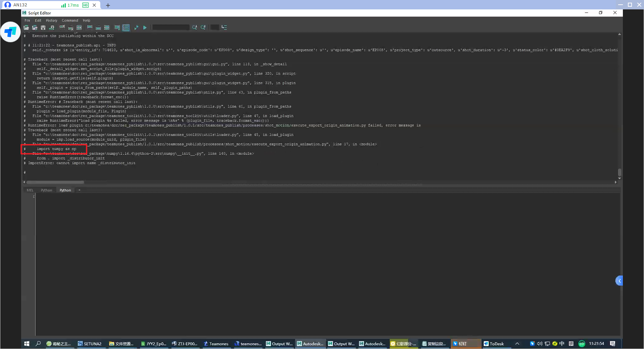The height and width of the screenshot is (349, 644).
Task: Open the History menu
Action: [x=51, y=20]
